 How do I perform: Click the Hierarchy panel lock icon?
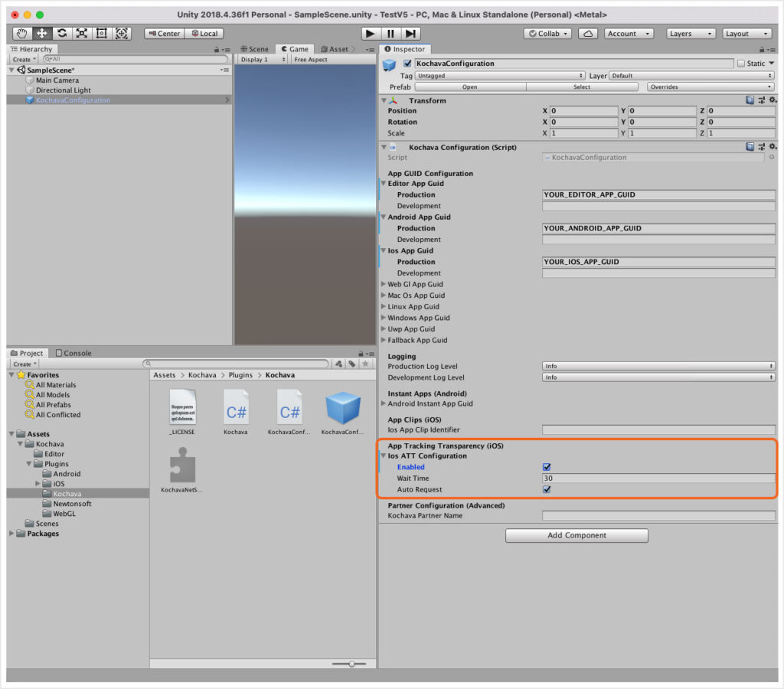tap(217, 50)
